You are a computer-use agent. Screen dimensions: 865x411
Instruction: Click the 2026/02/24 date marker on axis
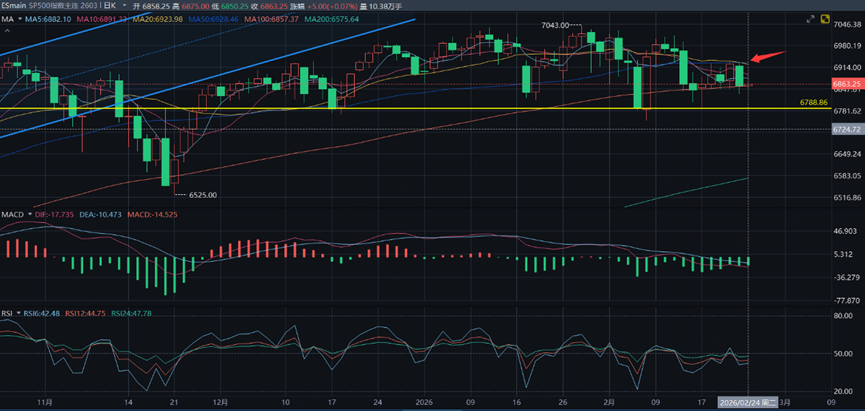(749, 402)
